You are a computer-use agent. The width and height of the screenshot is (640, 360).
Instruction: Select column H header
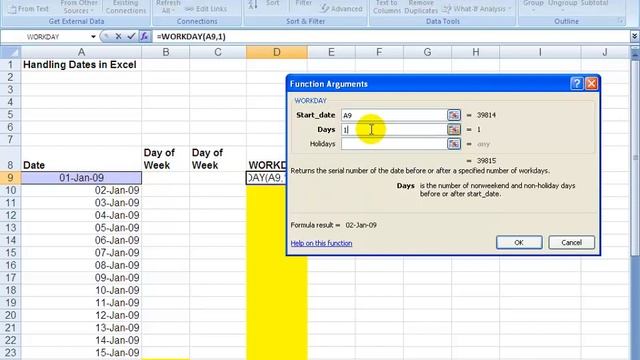tap(476, 52)
